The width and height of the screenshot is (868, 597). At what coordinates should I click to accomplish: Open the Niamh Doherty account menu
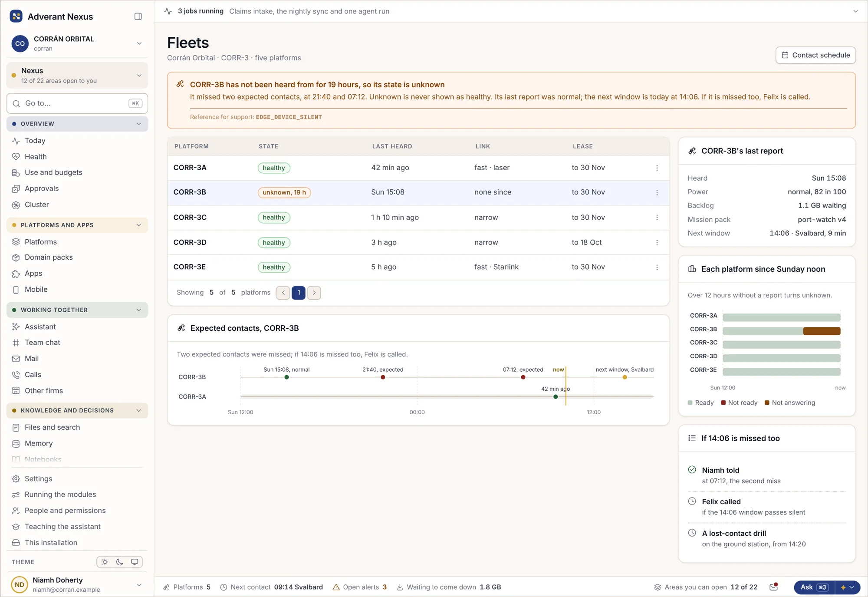77,584
